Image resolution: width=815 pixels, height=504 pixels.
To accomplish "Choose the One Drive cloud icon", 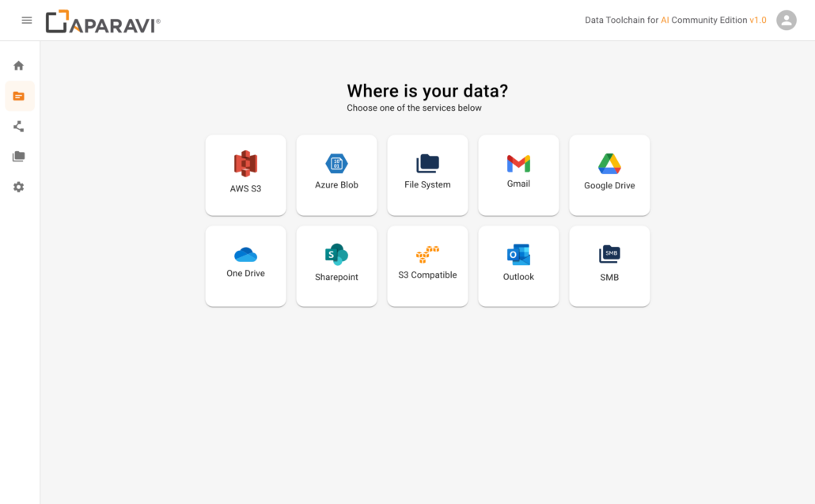I will [x=245, y=255].
